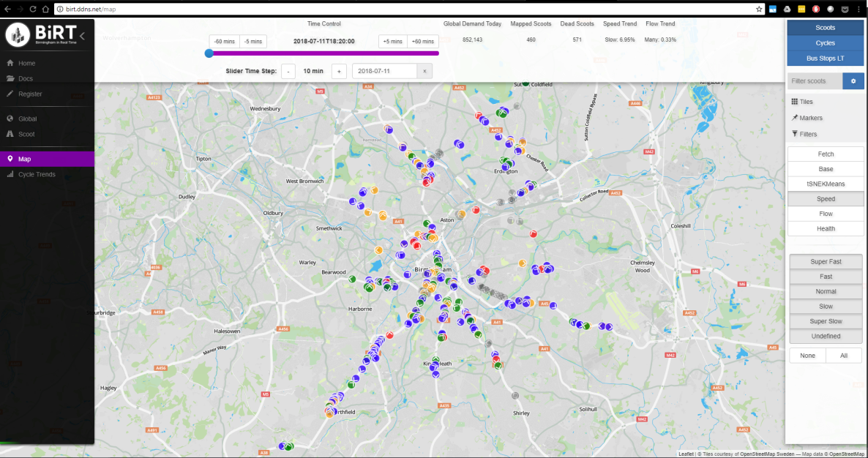Select the tSNEKMeans mode
This screenshot has height=458, width=868.
coord(826,184)
